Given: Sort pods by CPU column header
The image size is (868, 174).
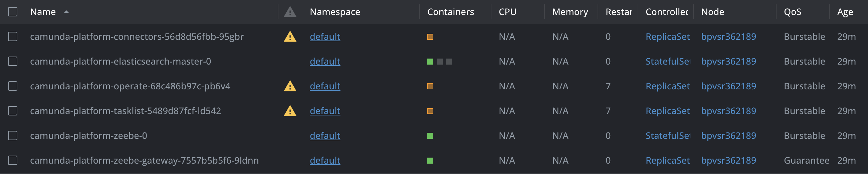Looking at the screenshot, I should pos(507,12).
